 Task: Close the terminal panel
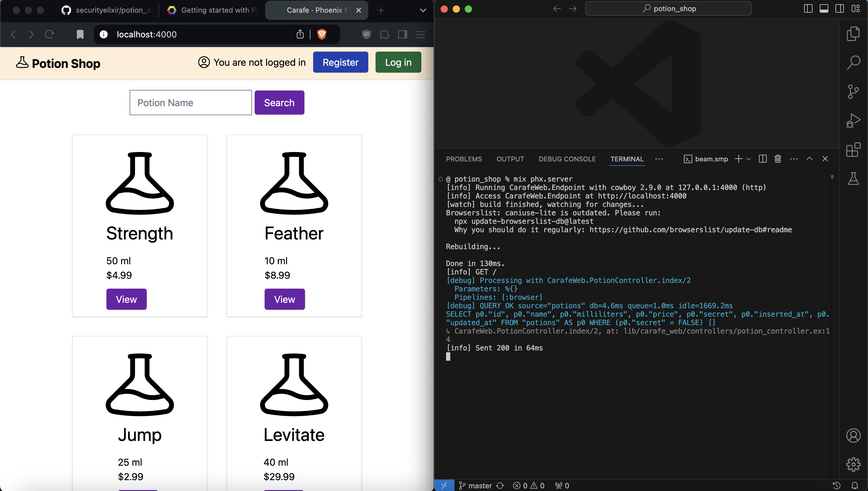coord(825,159)
